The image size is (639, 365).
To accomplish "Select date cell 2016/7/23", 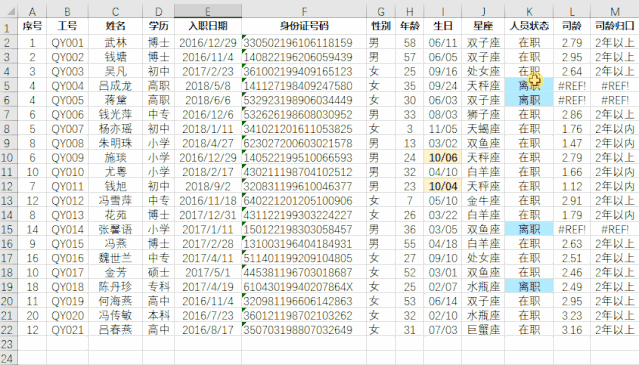I will pos(208,315).
